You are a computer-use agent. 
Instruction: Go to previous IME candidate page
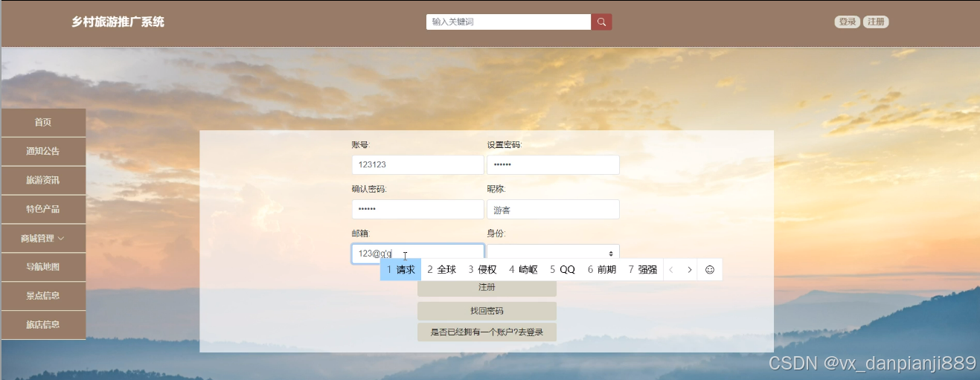coord(671,270)
